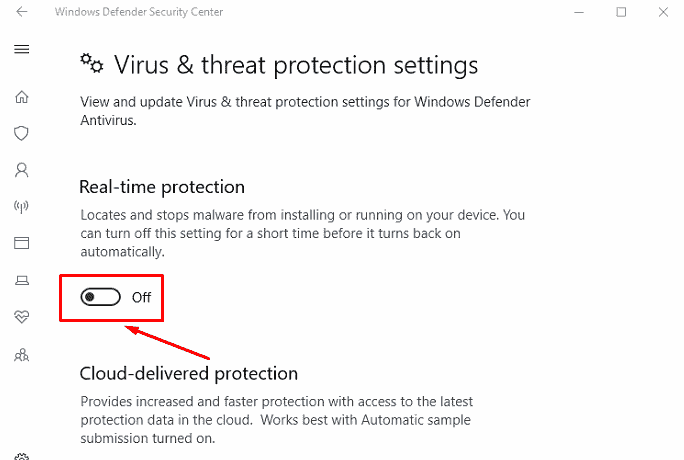Minimize the Security Center window

[579, 12]
